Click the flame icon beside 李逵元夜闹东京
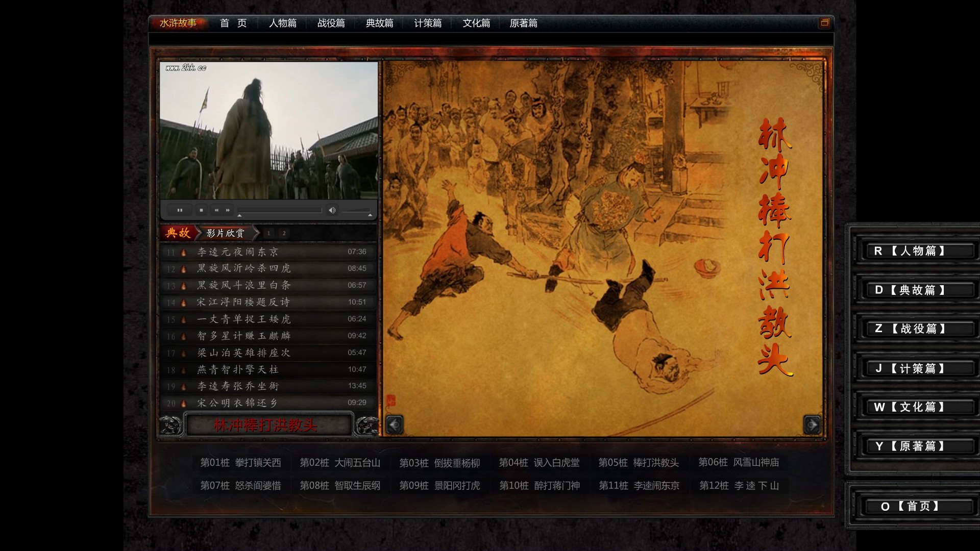Screen dimensions: 980x551 click(184, 252)
